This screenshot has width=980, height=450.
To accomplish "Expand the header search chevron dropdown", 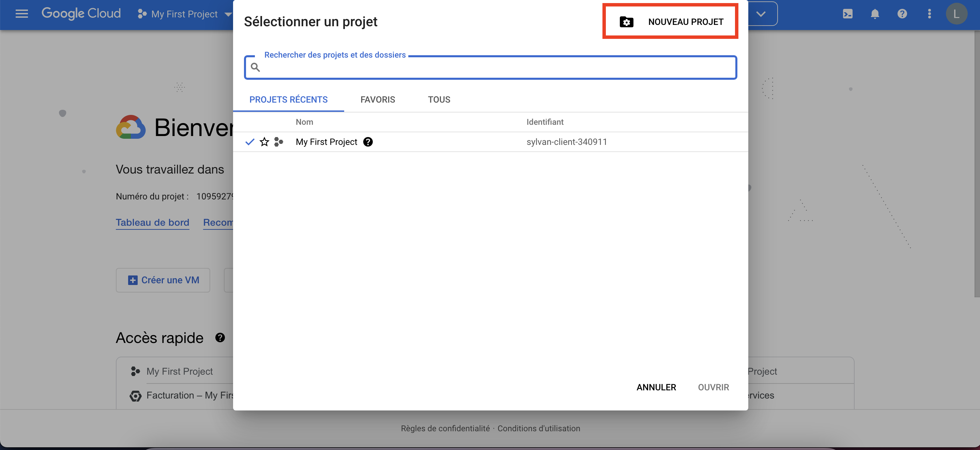I will [x=761, y=14].
